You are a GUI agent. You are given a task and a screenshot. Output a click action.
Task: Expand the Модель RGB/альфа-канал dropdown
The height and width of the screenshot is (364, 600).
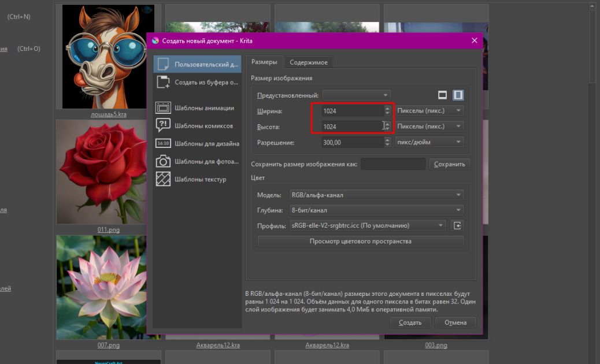(377, 195)
